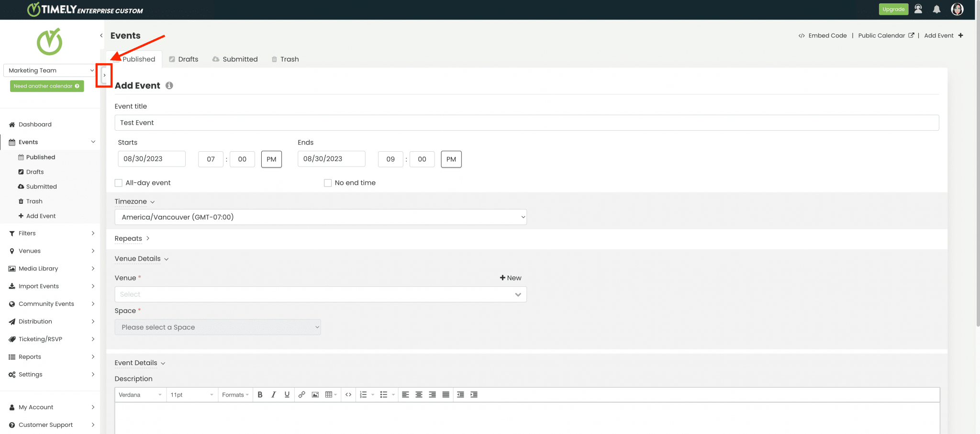Viewport: 980px width, 434px height.
Task: Open the font size dropdown in the editor
Action: pos(191,394)
